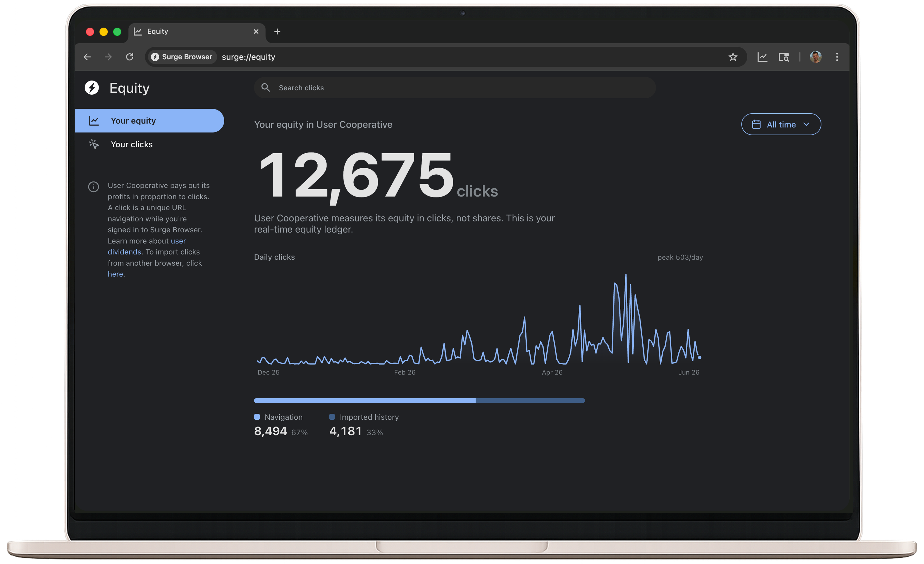Click the macOS yellow minimize button
Screen dimensions: 924x564
[103, 32]
